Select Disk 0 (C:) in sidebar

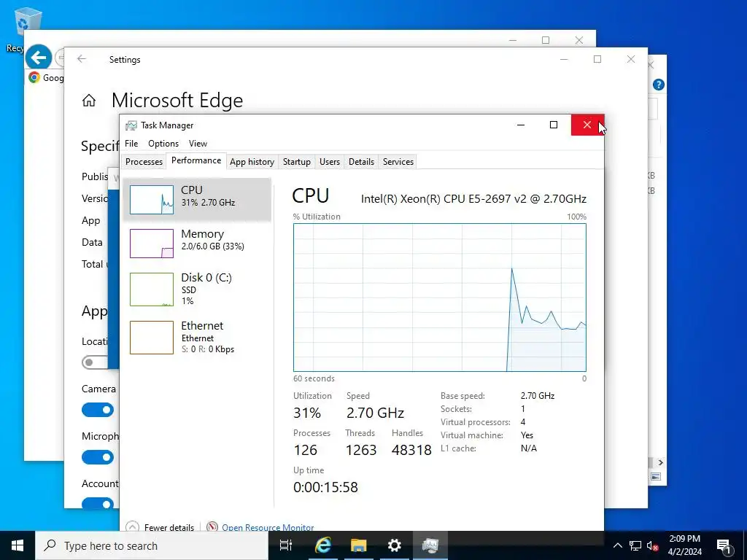pos(197,289)
